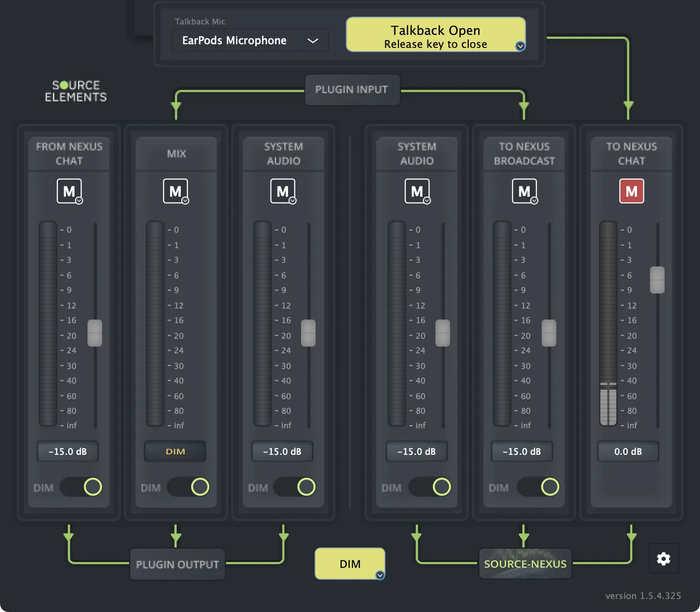
Task: Click the TO NEXUS BROADCAST channel header
Action: click(524, 154)
